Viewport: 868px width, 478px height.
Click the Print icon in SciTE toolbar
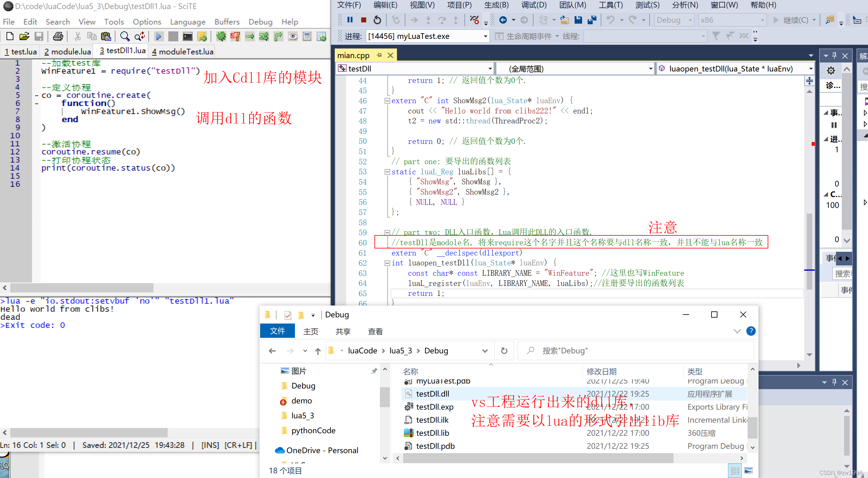58,36
